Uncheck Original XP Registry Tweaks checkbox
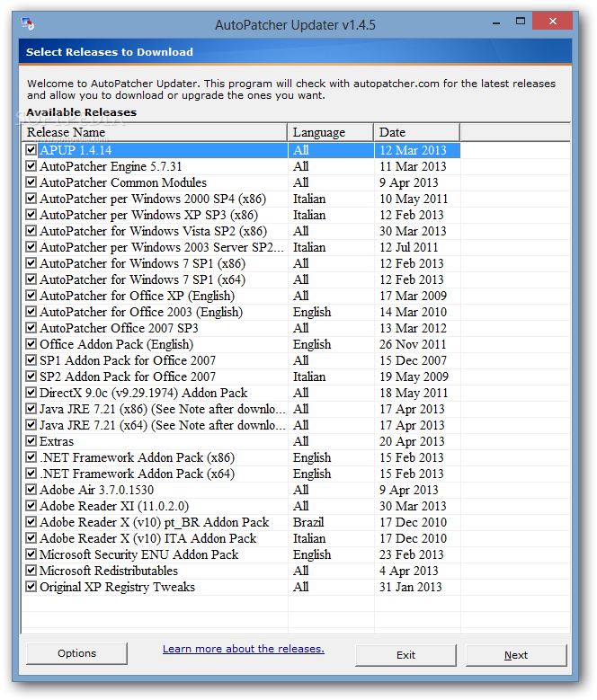Image resolution: width=597 pixels, height=700 pixels. click(x=31, y=587)
